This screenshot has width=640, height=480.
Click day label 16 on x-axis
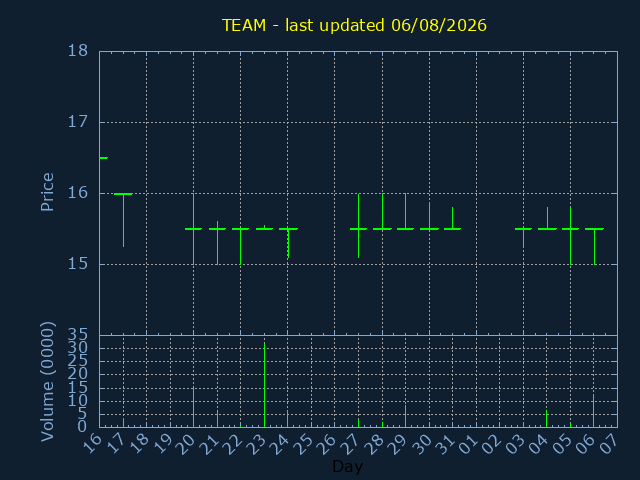(x=92, y=444)
